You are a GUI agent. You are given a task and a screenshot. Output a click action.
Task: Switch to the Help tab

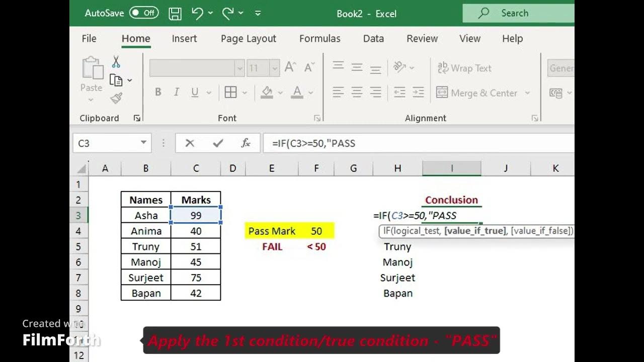[x=512, y=39]
